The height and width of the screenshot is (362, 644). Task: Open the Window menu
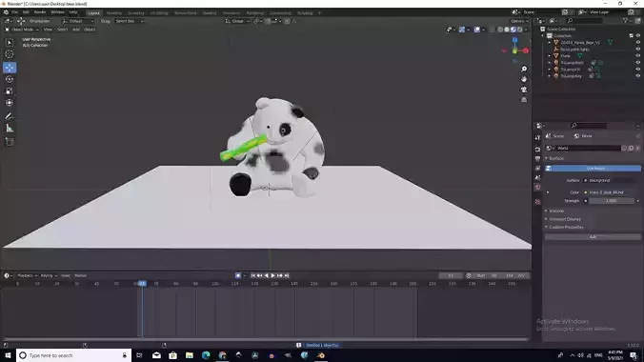pos(57,12)
